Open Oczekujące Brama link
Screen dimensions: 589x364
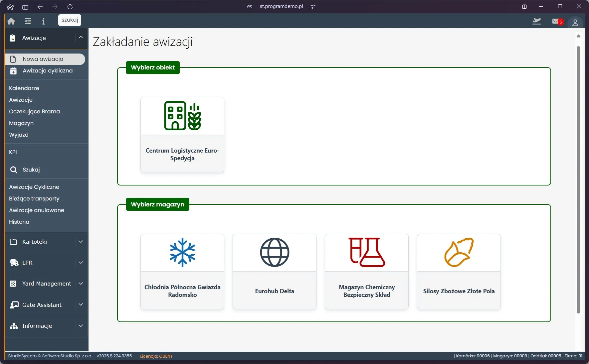pos(34,111)
